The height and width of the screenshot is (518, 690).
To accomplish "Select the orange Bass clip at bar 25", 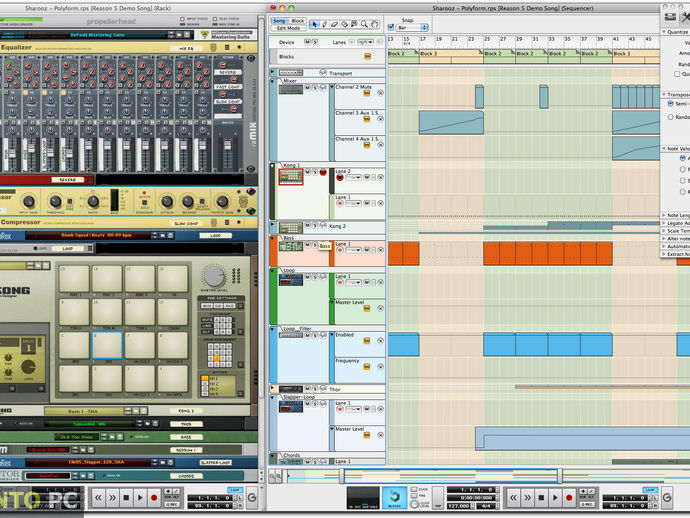I will (491, 253).
